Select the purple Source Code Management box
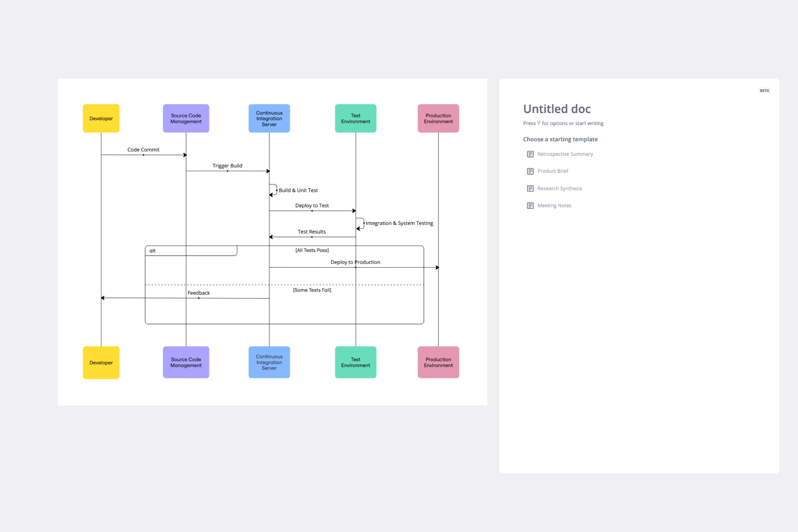798x532 pixels. [186, 118]
